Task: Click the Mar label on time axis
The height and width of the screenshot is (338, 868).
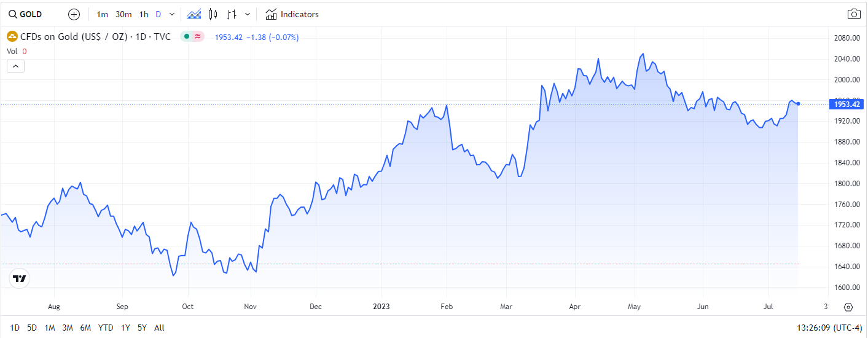Action: [x=506, y=306]
